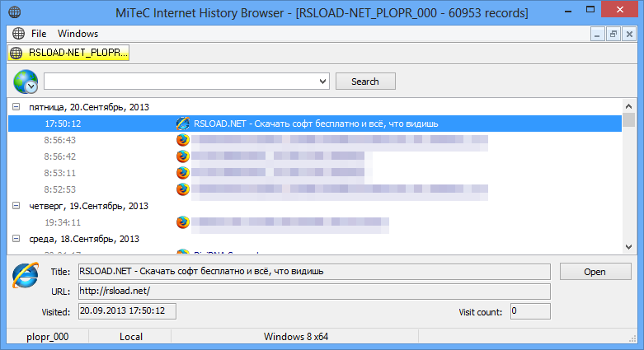The image size is (644, 350).
Task: Click the Open button
Action: (595, 272)
